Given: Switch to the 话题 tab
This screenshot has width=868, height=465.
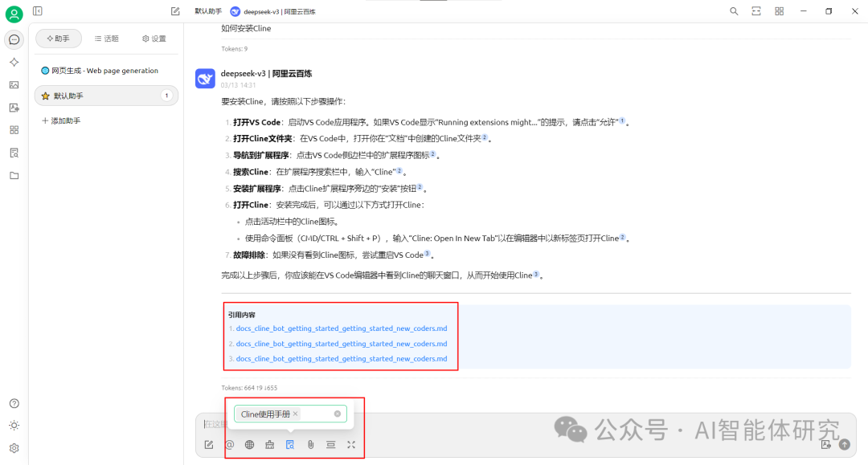Looking at the screenshot, I should 106,39.
